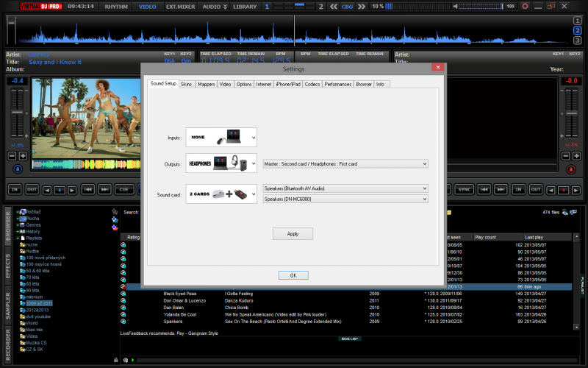588x368 pixels.
Task: Toggle the VIDEO mode in top bar
Action: (x=148, y=6)
